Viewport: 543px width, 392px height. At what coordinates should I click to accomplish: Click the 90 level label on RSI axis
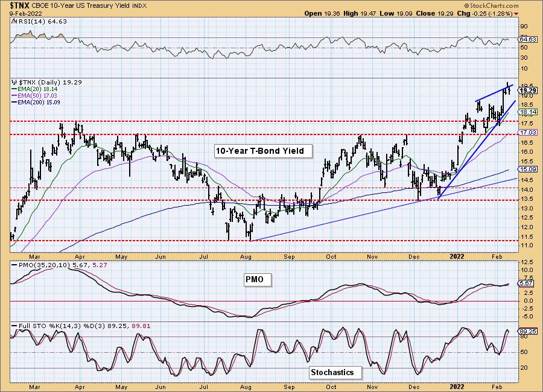click(x=524, y=27)
